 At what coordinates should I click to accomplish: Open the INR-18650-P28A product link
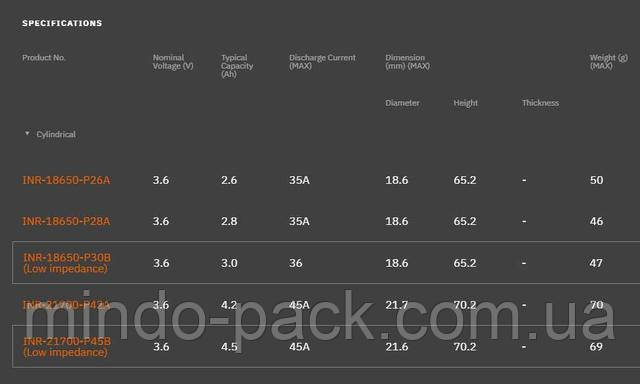[x=66, y=221]
